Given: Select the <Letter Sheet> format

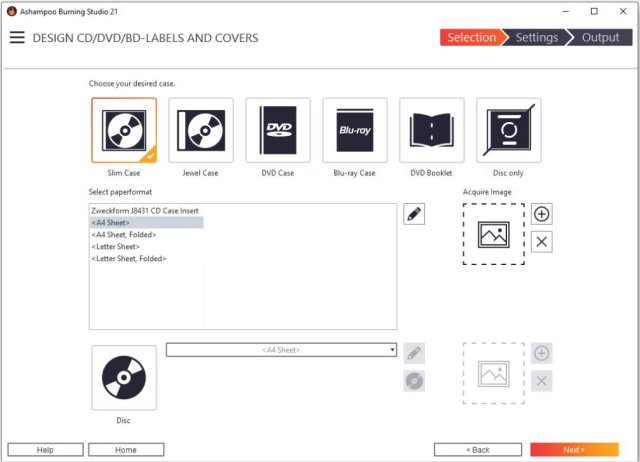Looking at the screenshot, I should 147,247.
